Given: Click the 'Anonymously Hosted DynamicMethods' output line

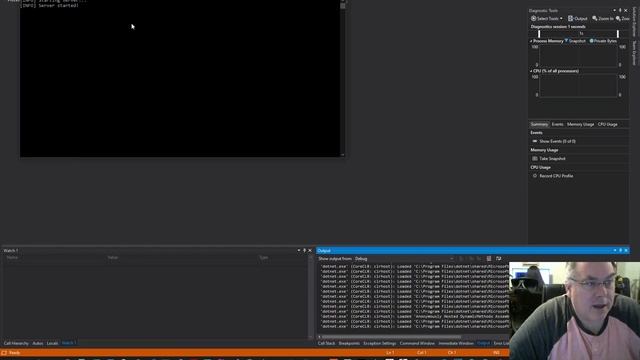Looking at the screenshot, I should pos(415,316).
